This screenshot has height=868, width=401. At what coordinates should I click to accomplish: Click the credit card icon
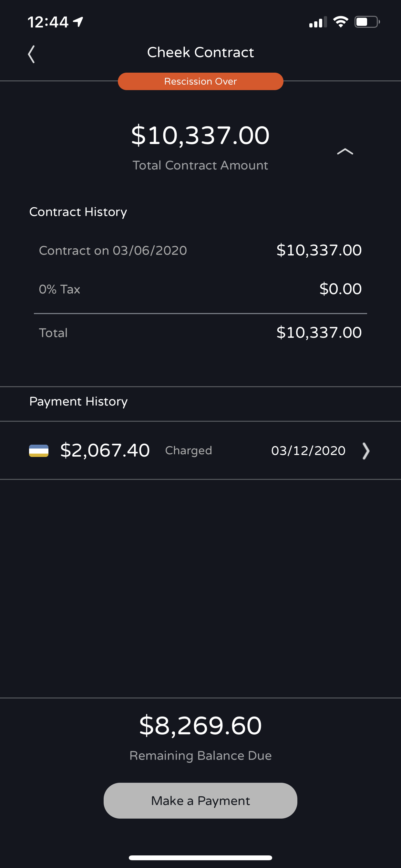[39, 450]
